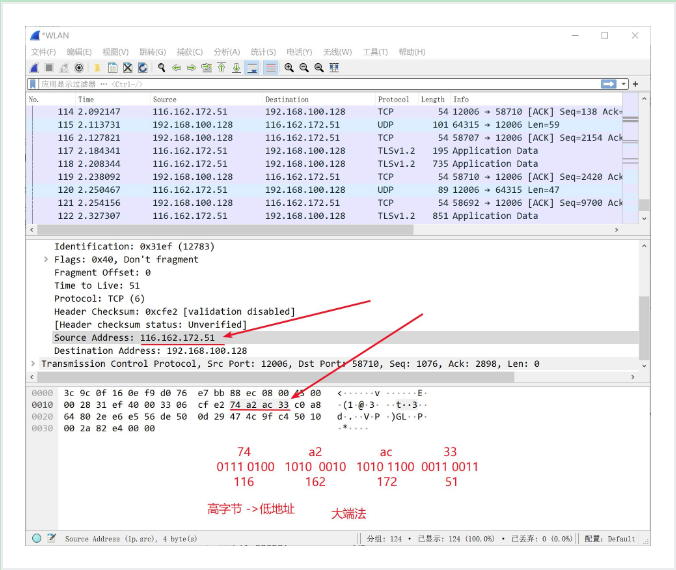Sort by Destination column header

pyautogui.click(x=319, y=99)
